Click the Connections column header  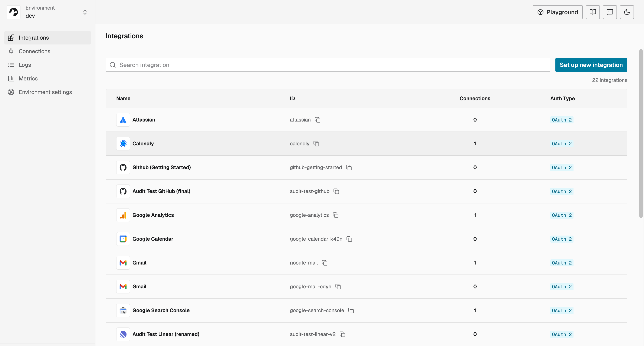pos(475,99)
